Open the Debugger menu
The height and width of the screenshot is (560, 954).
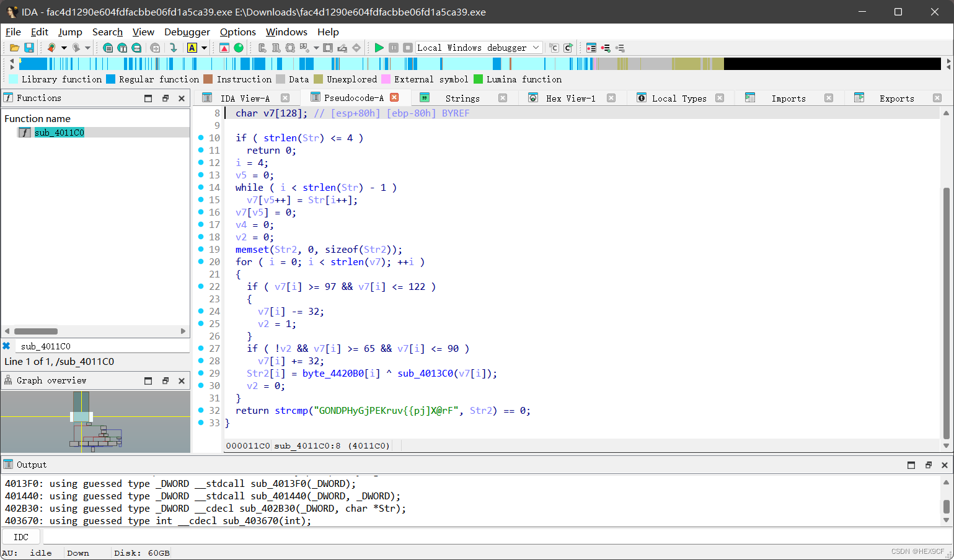coord(187,32)
